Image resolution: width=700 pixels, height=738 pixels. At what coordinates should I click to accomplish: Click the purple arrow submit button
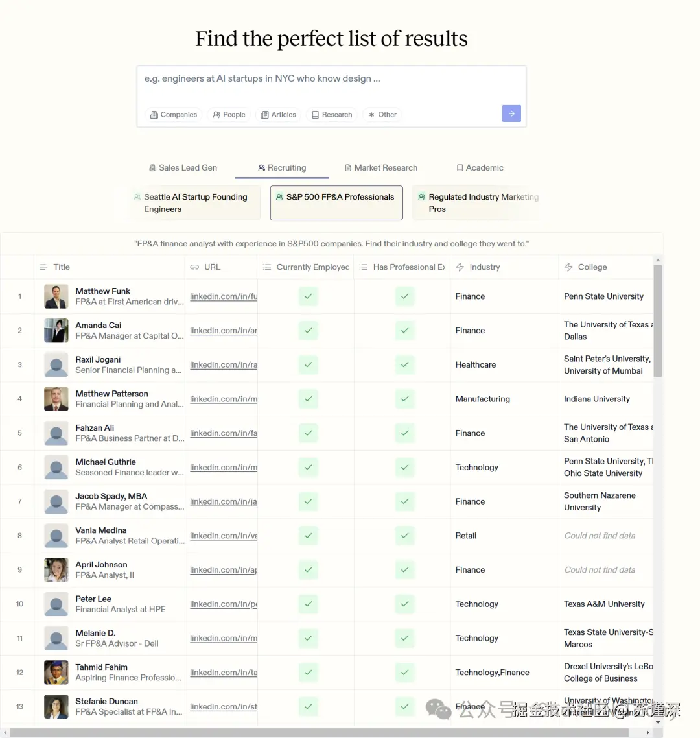tap(511, 114)
